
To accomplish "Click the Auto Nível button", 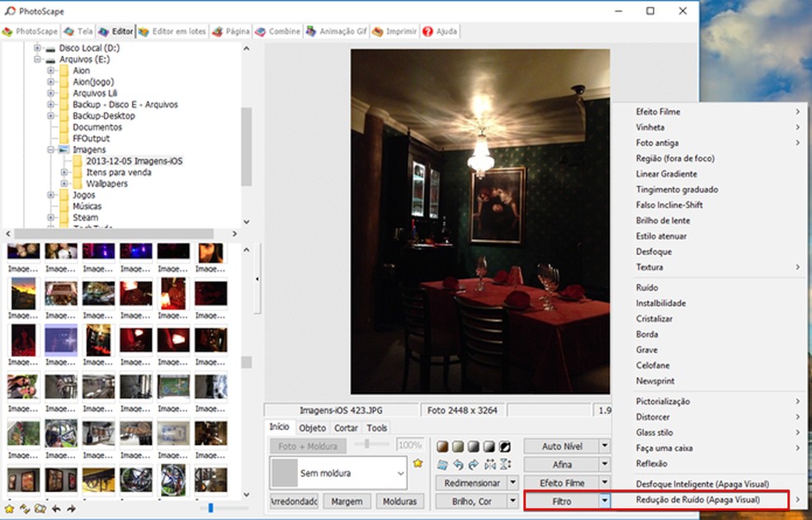I will 562,446.
